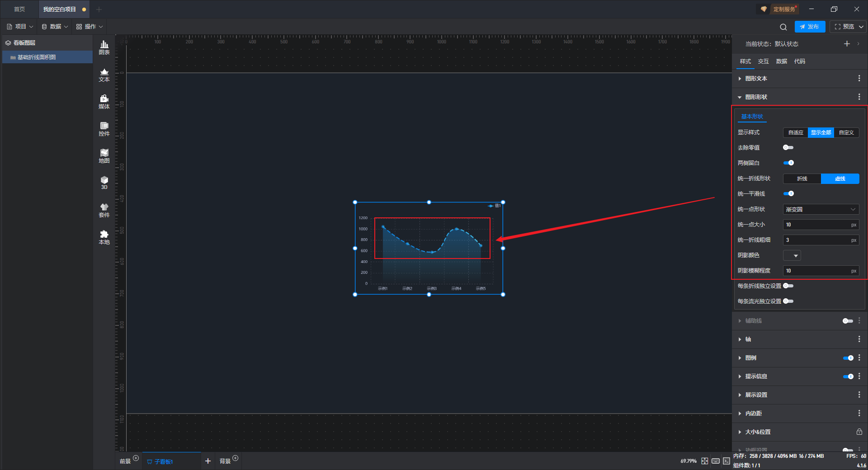Enable 每条折线独立设置 switch

[788, 286]
